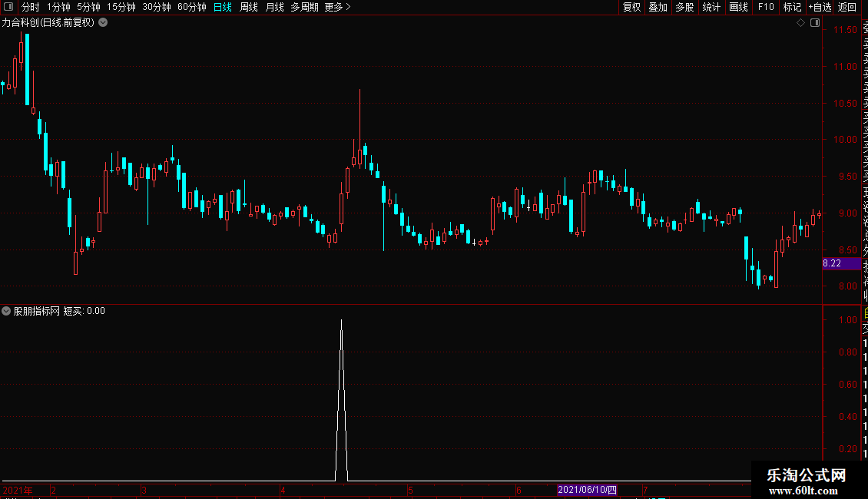Viewport: 868px width, 499px height.
Task: Click 返回 to go back
Action: [847, 7]
